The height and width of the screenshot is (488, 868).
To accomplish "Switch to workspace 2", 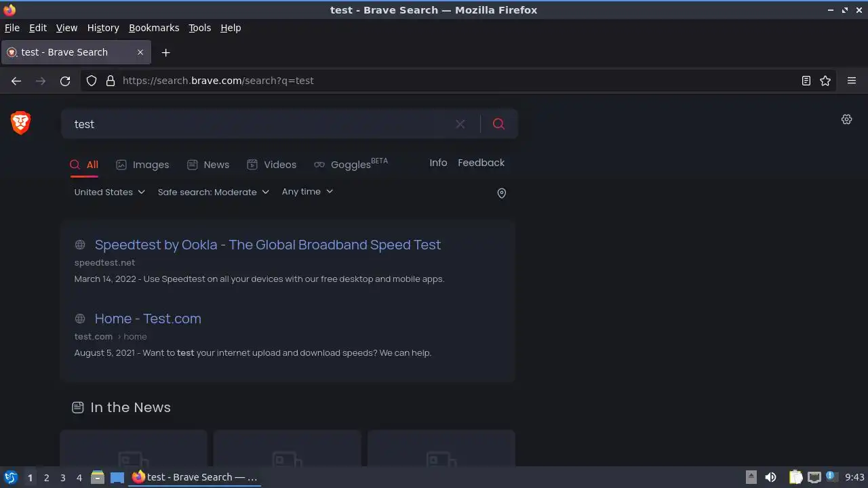I will (x=46, y=478).
